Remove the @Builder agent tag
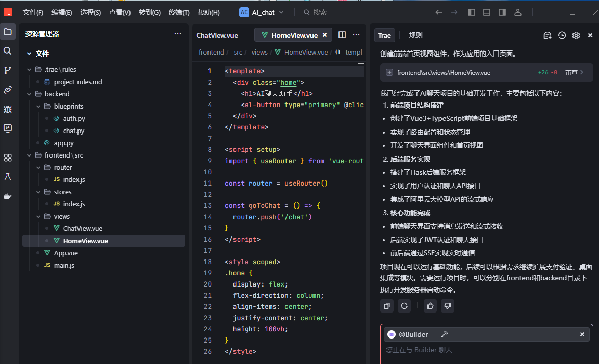 click(582, 334)
